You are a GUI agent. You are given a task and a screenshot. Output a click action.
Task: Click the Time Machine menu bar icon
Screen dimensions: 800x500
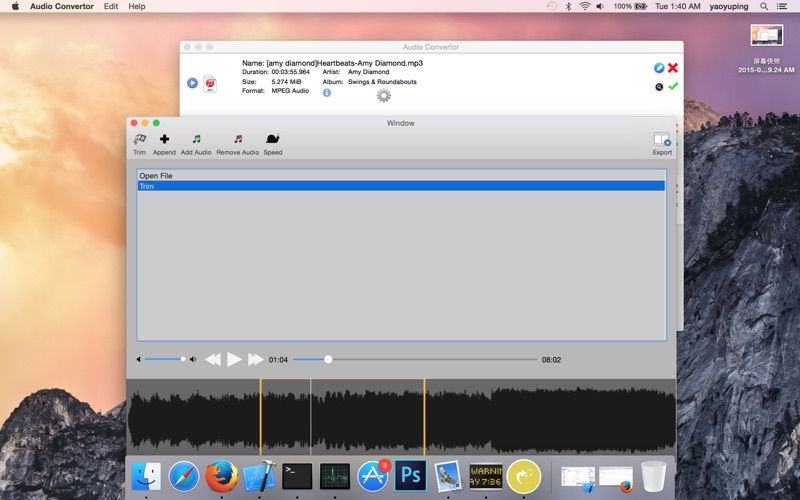[x=552, y=6]
